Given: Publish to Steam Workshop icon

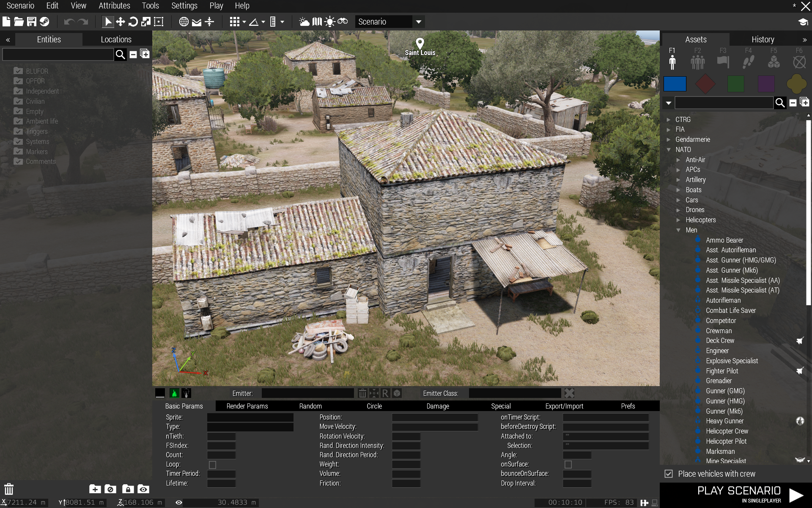Looking at the screenshot, I should [x=44, y=22].
